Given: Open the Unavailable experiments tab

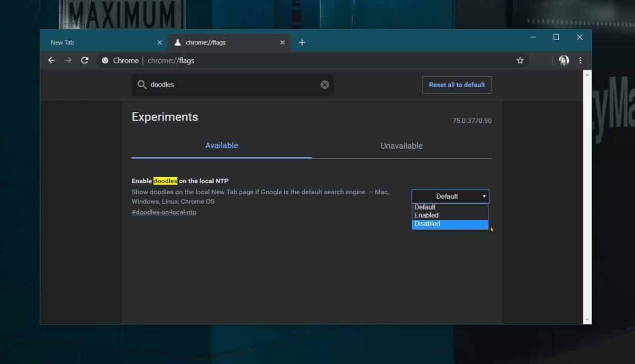Looking at the screenshot, I should tap(402, 145).
